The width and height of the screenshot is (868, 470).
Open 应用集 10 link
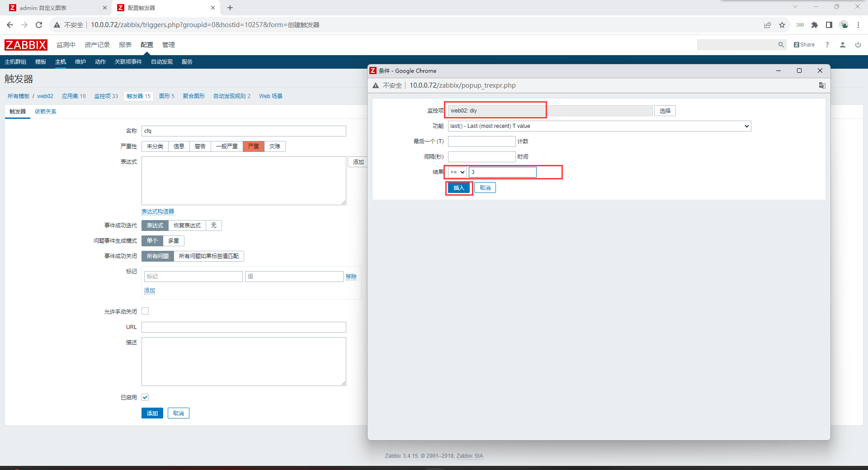[74, 96]
